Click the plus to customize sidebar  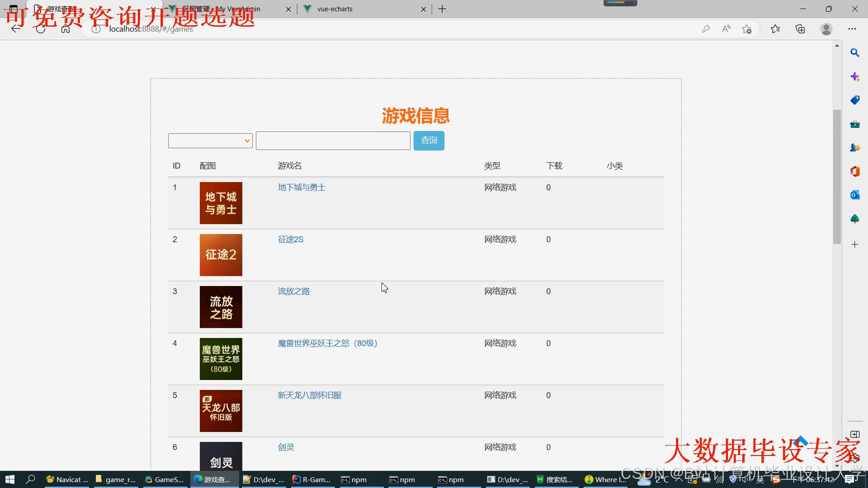[854, 244]
